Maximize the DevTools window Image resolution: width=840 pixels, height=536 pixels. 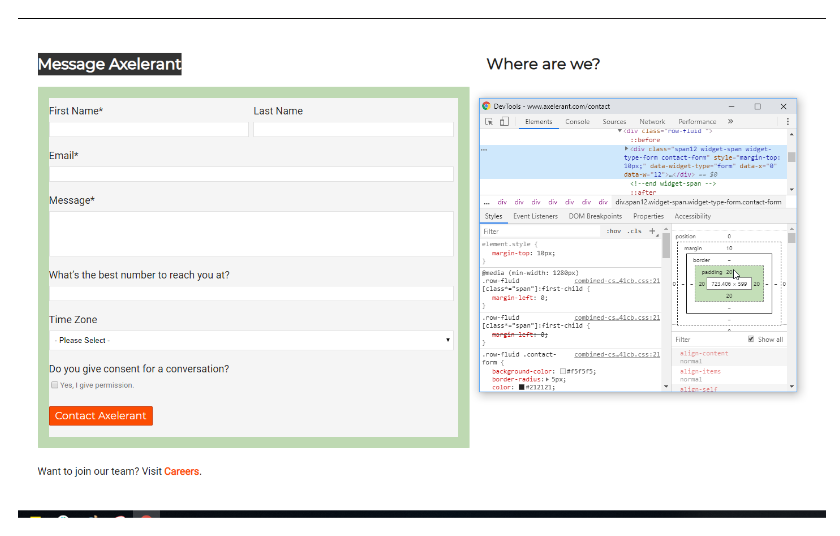pos(758,107)
